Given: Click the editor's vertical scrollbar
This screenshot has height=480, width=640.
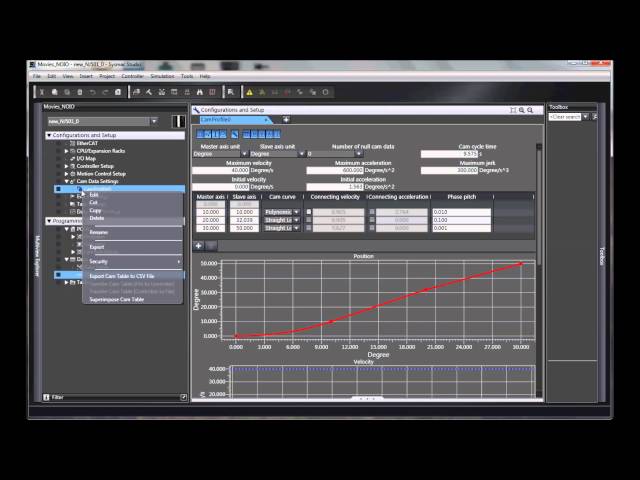Looking at the screenshot, I should pyautogui.click(x=539, y=204).
